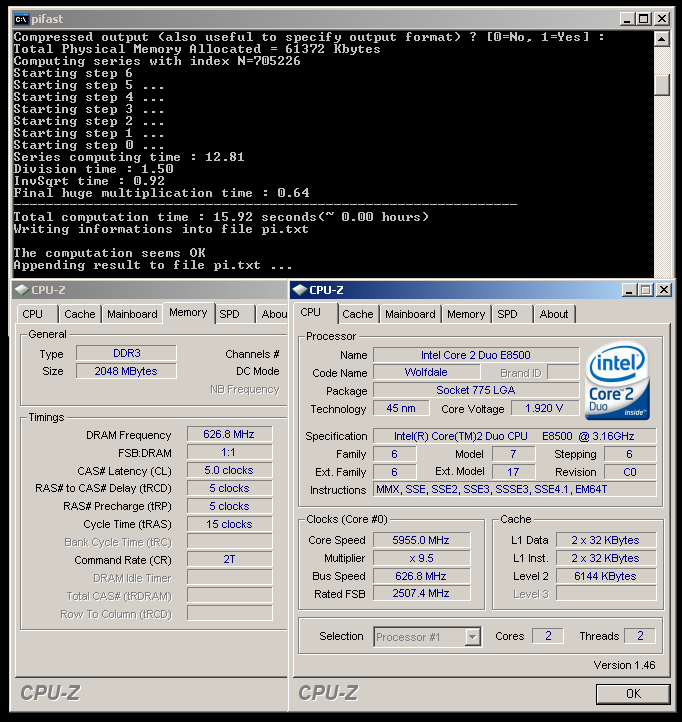Click the Total computation time line in pifast
Viewport: 682px width, 722px height.
[x=221, y=217]
